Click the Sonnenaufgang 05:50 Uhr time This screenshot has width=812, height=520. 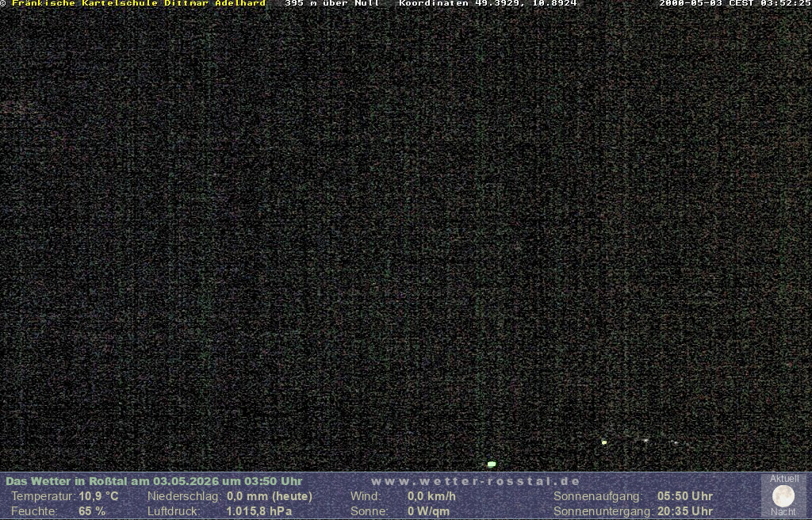click(685, 496)
